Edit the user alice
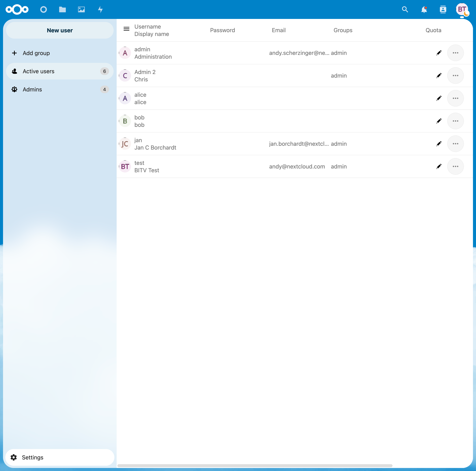Image resolution: width=476 pixels, height=471 pixels. pyautogui.click(x=439, y=98)
